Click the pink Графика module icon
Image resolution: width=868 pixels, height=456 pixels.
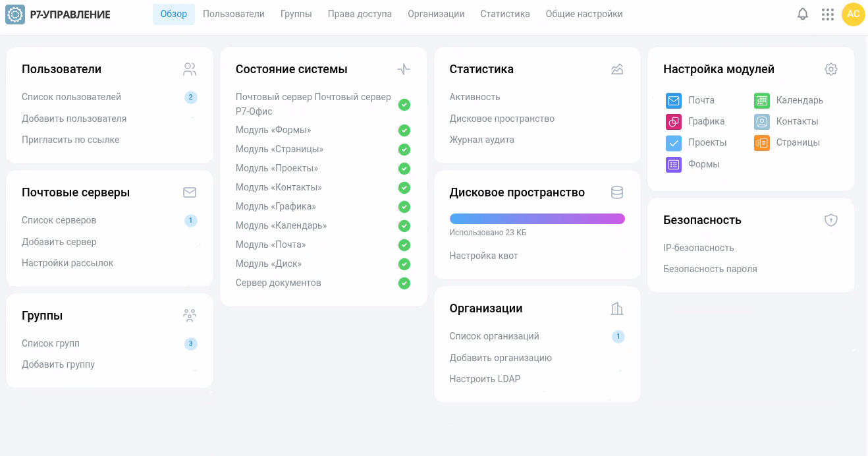tap(674, 121)
